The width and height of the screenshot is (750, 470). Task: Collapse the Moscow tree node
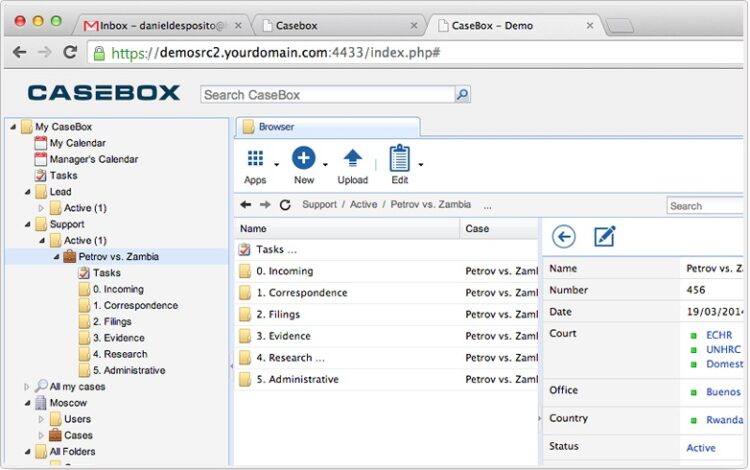[x=27, y=404]
